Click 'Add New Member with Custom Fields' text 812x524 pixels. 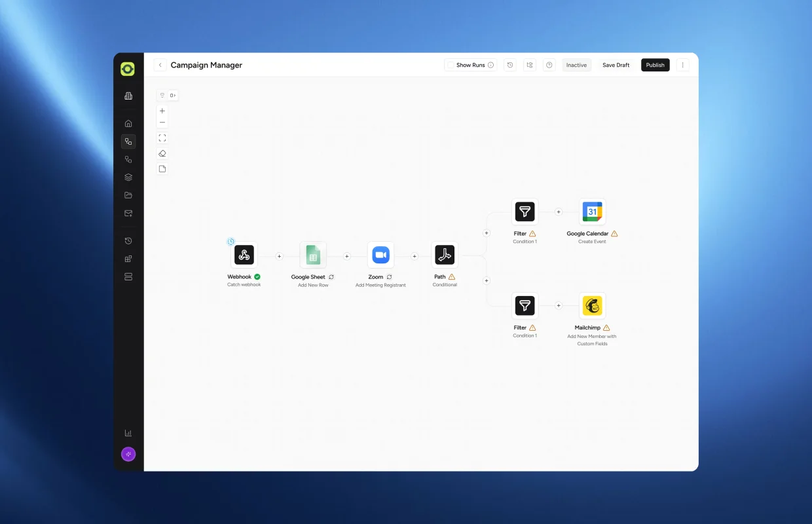592,340
